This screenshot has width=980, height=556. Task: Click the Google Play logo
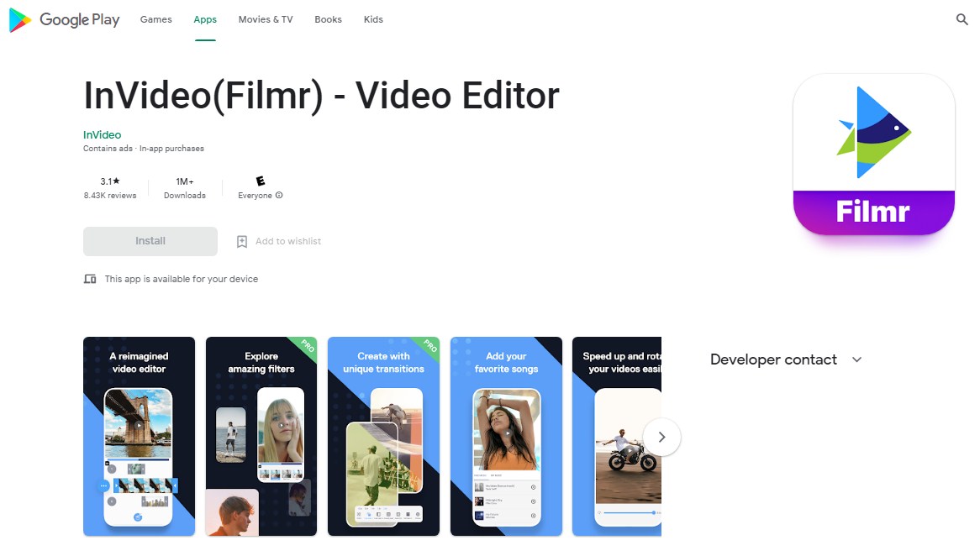pyautogui.click(x=64, y=20)
